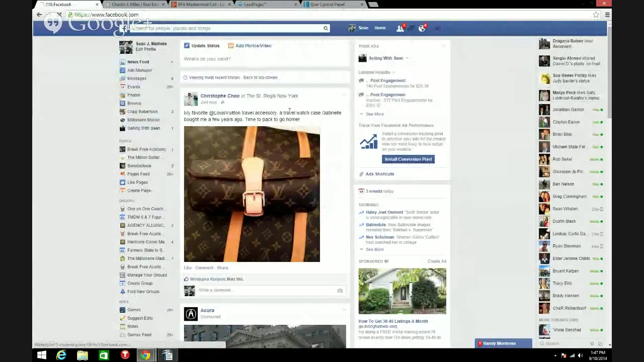Open Photos in the left sidebar
This screenshot has height=362, width=644.
click(x=133, y=95)
